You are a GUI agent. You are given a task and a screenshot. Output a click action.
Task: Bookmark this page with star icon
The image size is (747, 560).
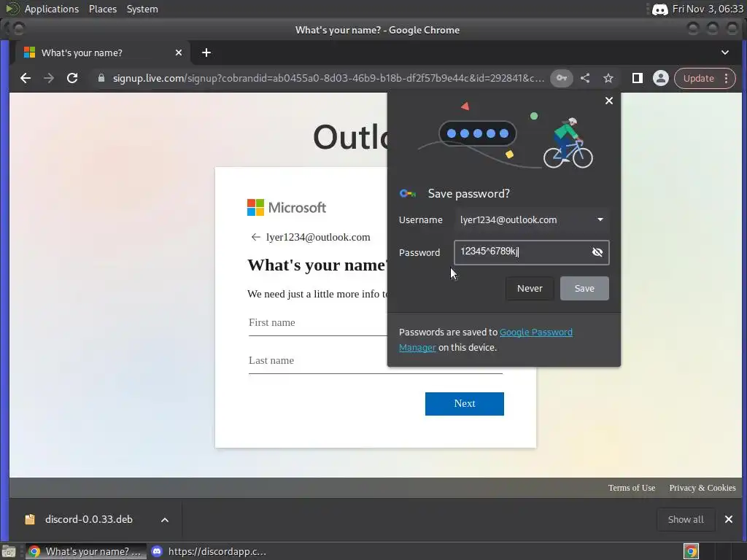(x=608, y=78)
